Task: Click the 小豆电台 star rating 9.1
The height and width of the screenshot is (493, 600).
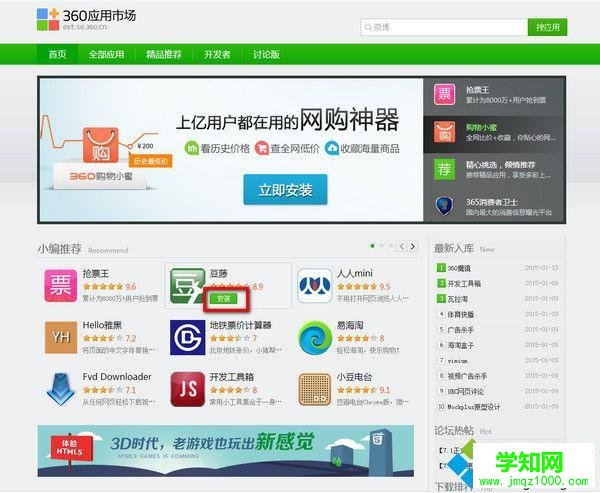Action: click(x=364, y=390)
